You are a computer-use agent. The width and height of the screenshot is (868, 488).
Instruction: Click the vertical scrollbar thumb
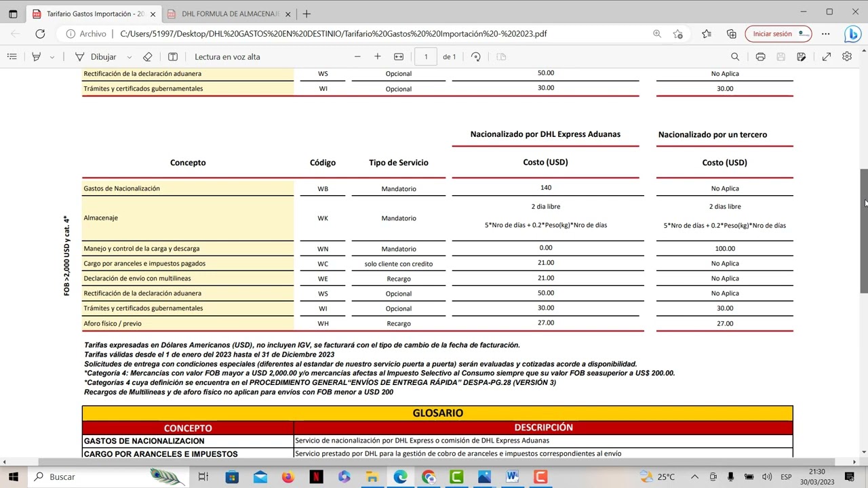click(864, 230)
